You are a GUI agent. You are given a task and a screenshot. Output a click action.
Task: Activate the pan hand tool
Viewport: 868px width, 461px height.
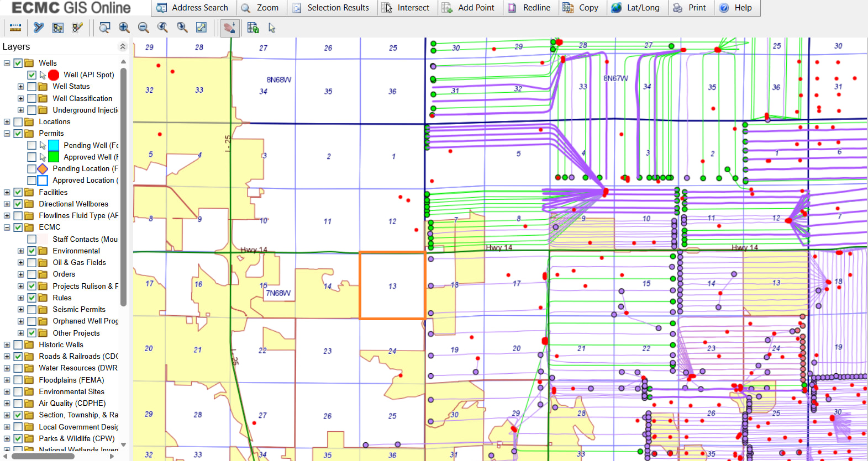229,28
